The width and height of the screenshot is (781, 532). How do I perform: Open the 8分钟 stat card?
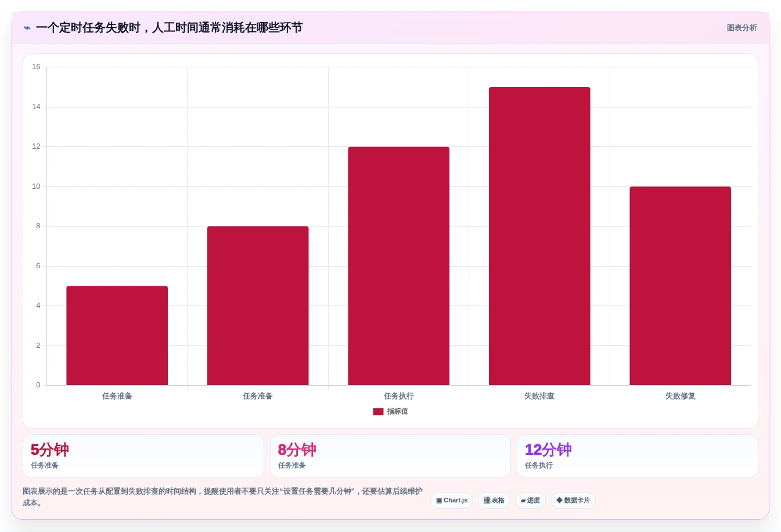tap(390, 456)
